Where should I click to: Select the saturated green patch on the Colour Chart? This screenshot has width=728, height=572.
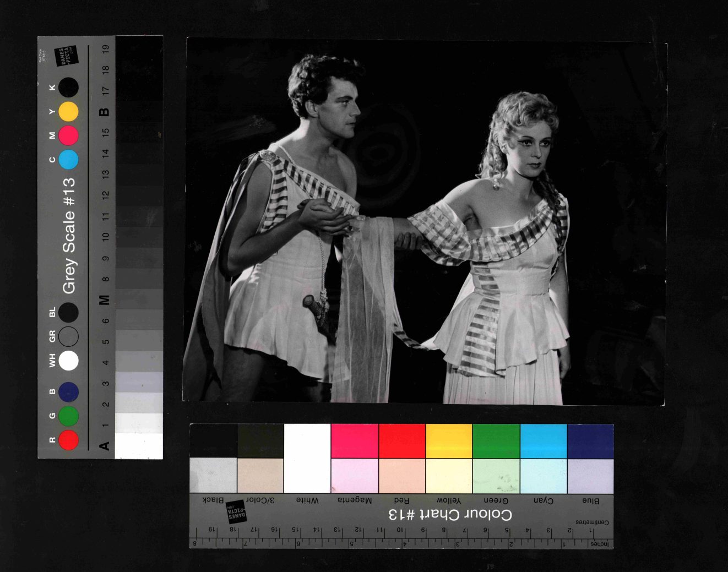click(x=496, y=440)
